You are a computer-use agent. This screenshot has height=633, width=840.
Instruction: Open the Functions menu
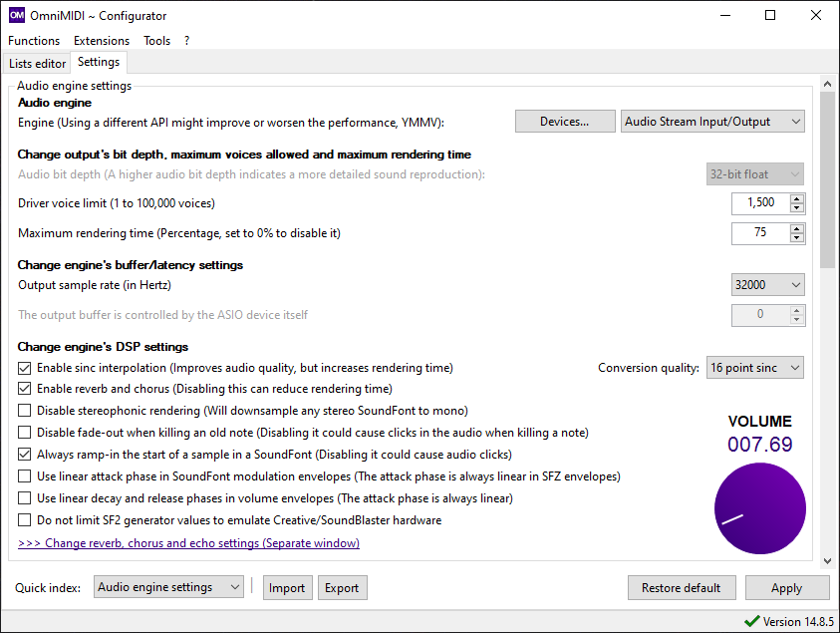point(34,41)
